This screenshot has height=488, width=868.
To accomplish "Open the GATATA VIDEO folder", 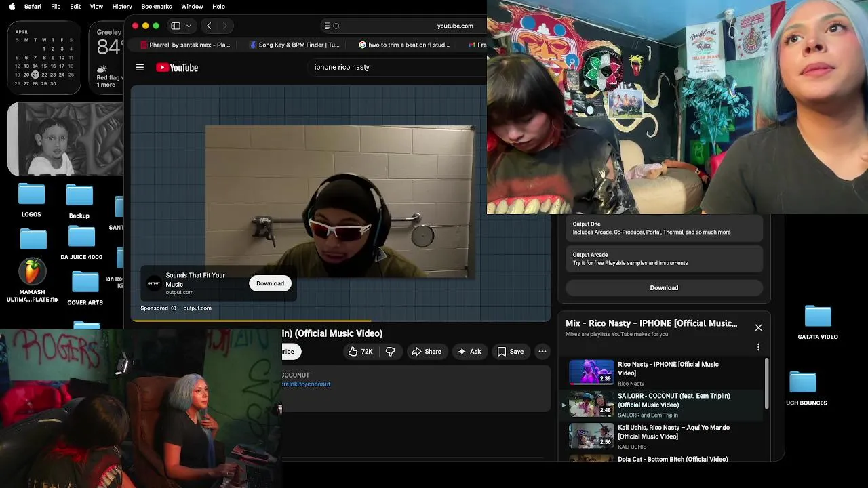I will point(818,323).
